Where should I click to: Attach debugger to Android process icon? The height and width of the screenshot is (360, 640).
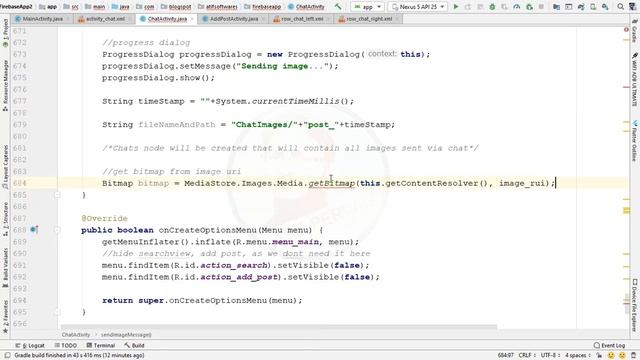529,7
